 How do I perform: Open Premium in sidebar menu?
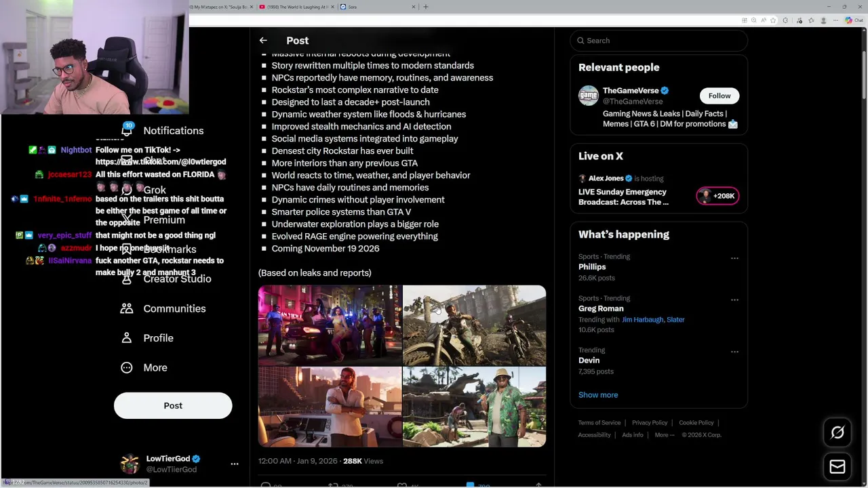point(164,220)
